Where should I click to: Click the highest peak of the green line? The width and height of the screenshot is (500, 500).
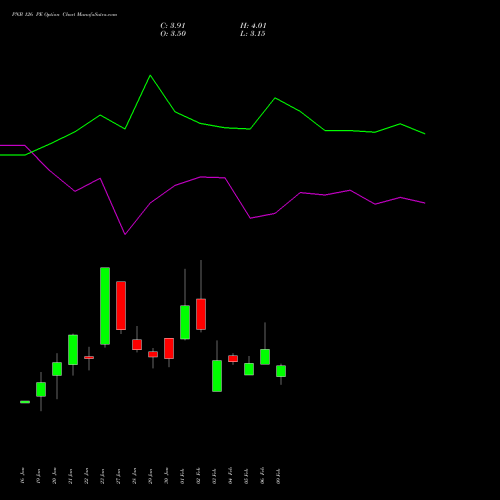click(150, 76)
